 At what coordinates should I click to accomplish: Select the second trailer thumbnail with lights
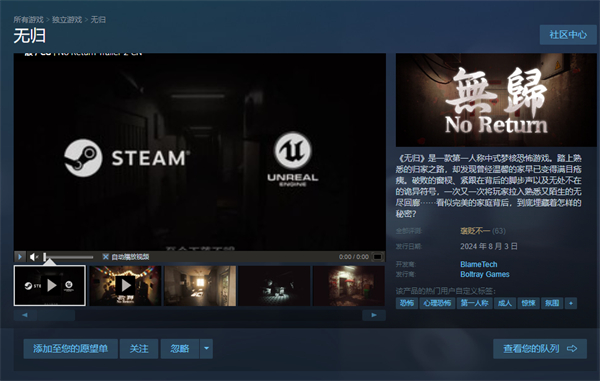tap(125, 285)
